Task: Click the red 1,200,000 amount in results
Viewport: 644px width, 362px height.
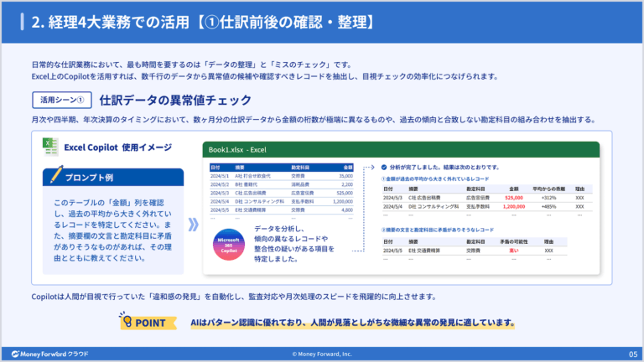Action: tap(514, 206)
